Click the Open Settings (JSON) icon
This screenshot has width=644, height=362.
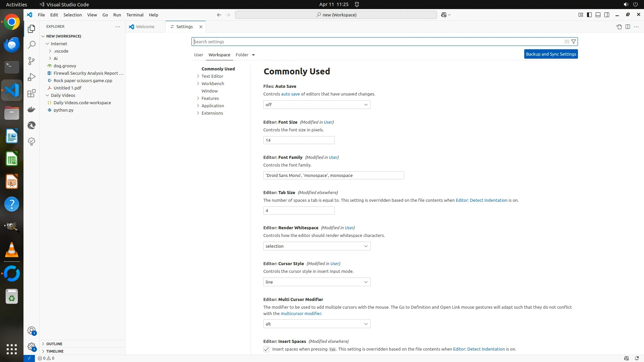pos(619,27)
